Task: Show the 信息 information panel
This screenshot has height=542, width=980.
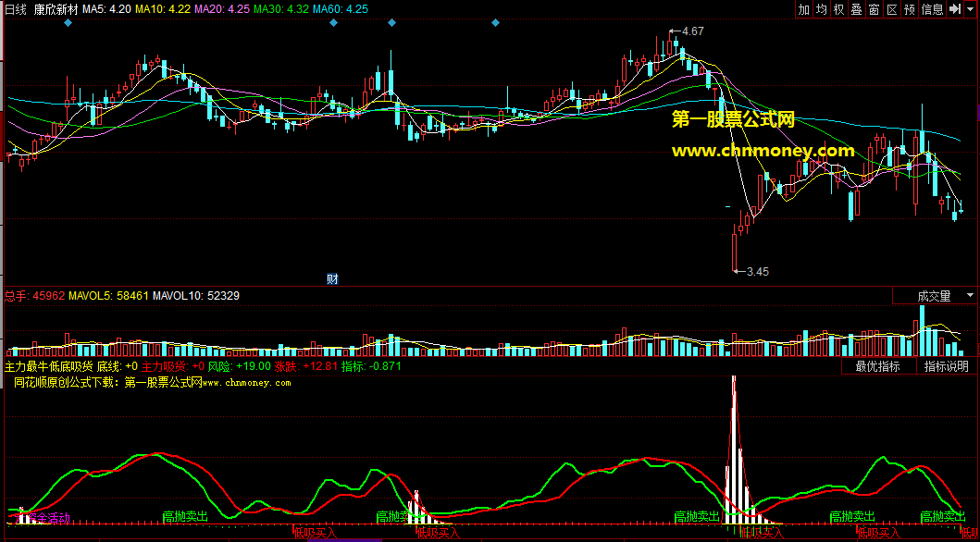Action: (933, 8)
